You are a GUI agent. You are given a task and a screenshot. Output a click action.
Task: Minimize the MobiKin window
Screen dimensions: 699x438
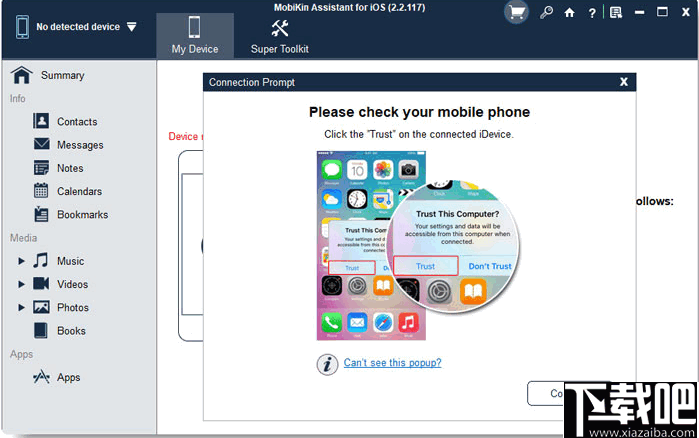[x=639, y=12]
